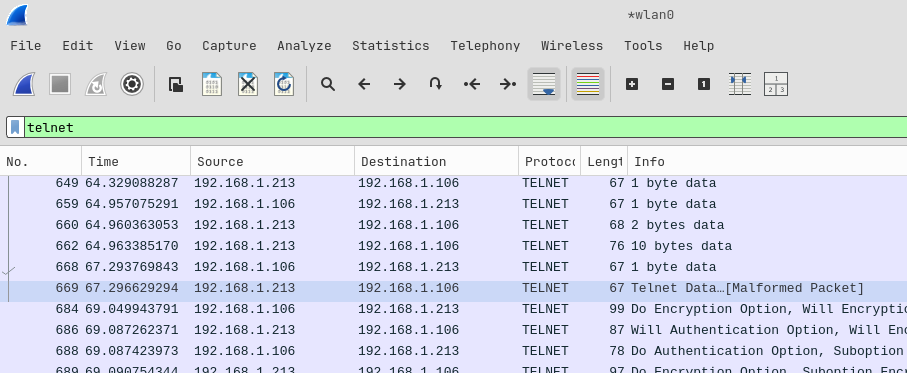Screen dimensions: 907x373
Task: Reset text to normal size
Action: tap(703, 84)
